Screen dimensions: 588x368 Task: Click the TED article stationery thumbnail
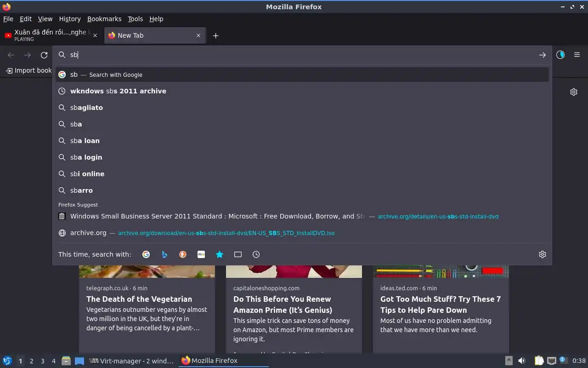[441, 271]
